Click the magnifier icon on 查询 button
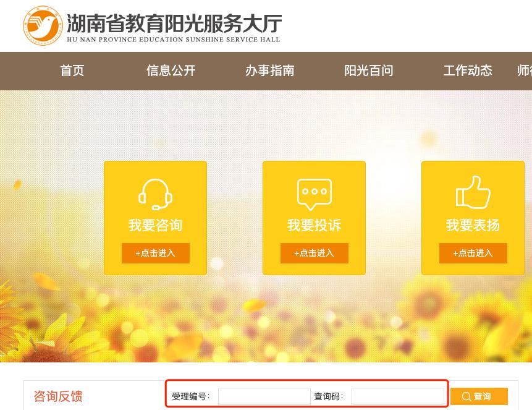532x410 pixels. [x=466, y=396]
